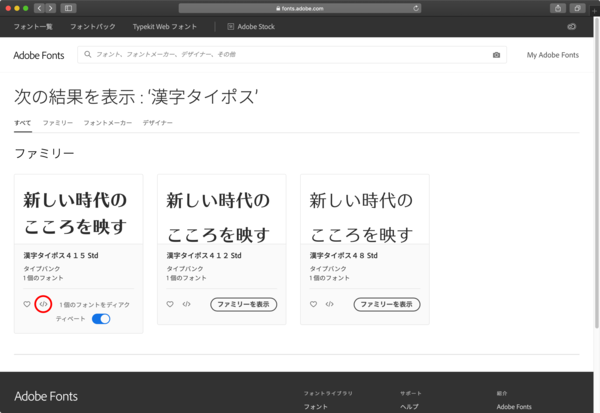
Task: Open the Adobe Stock link
Action: pyautogui.click(x=256, y=26)
